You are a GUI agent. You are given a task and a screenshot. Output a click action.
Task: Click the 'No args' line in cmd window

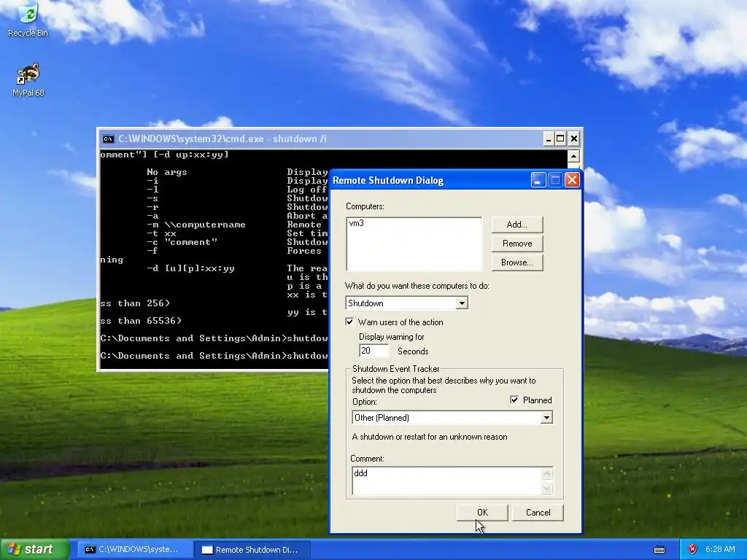pyautogui.click(x=167, y=172)
